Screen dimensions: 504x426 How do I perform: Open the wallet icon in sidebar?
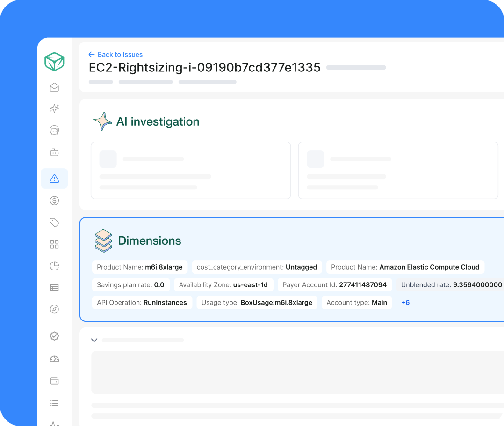54,381
